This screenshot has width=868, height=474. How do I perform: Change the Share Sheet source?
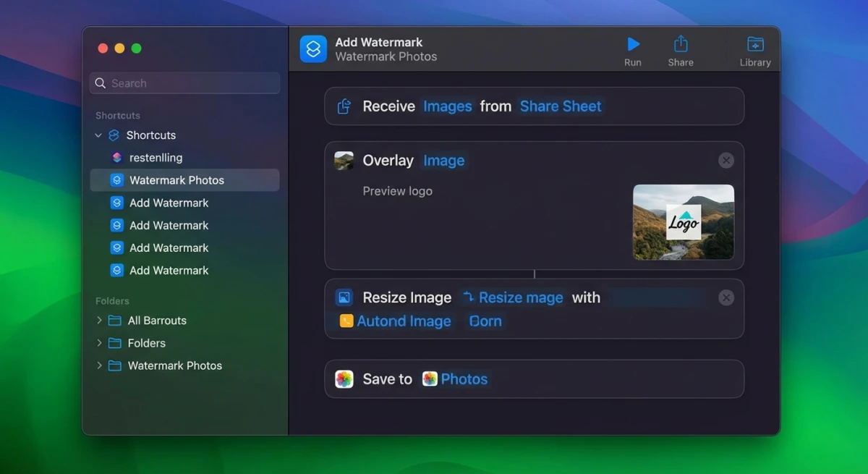[561, 106]
